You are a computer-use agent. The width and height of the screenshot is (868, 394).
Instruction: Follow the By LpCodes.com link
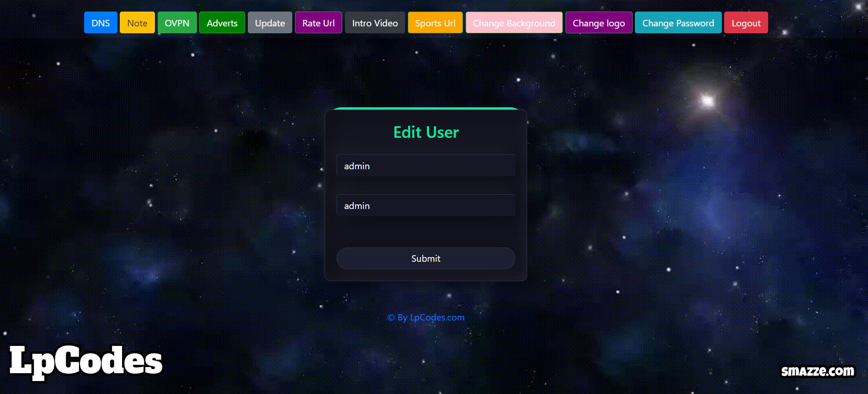click(425, 317)
